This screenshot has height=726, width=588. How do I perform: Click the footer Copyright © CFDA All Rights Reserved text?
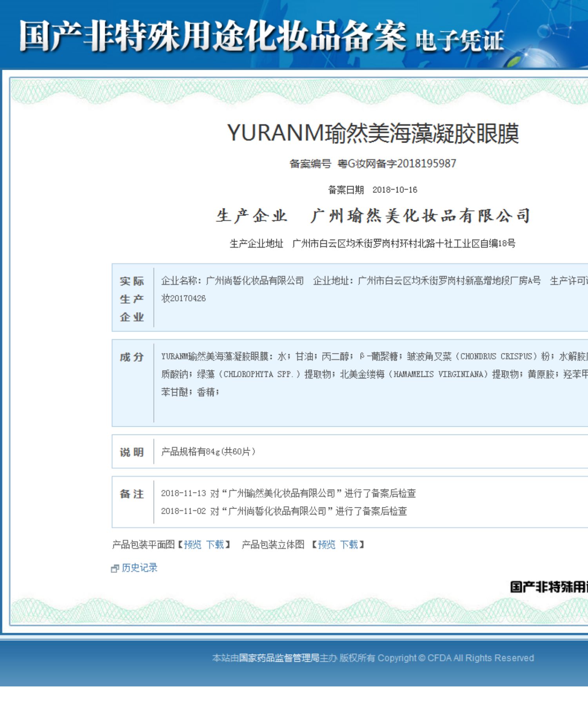pos(456,658)
